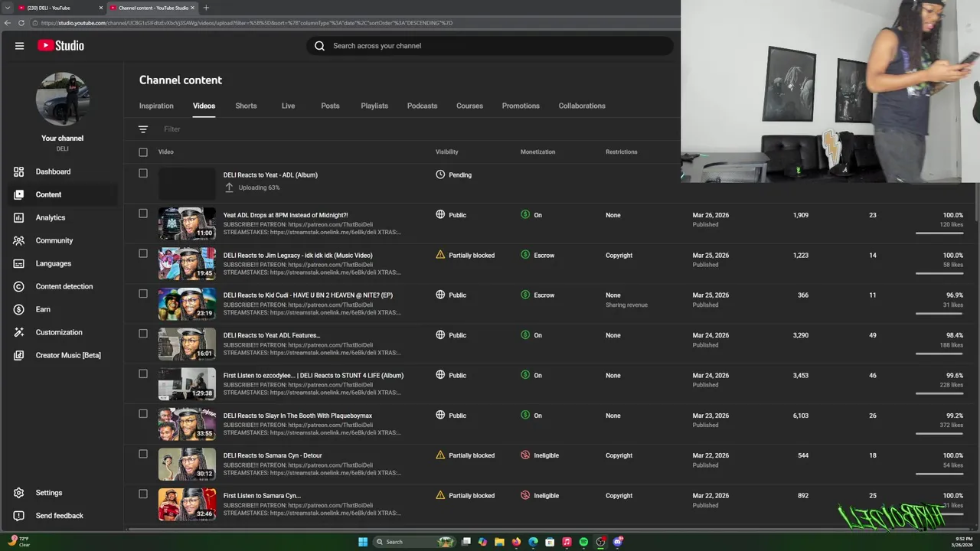This screenshot has width=980, height=551.
Task: Switch to the Shorts tab
Action: click(246, 106)
